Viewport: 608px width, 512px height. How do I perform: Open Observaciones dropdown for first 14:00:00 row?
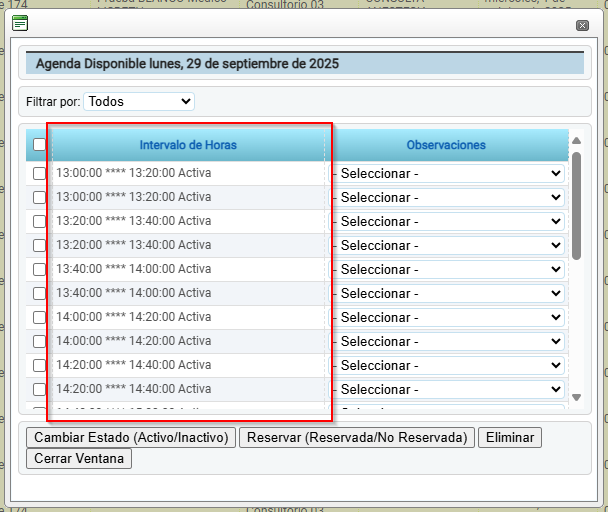(x=447, y=317)
